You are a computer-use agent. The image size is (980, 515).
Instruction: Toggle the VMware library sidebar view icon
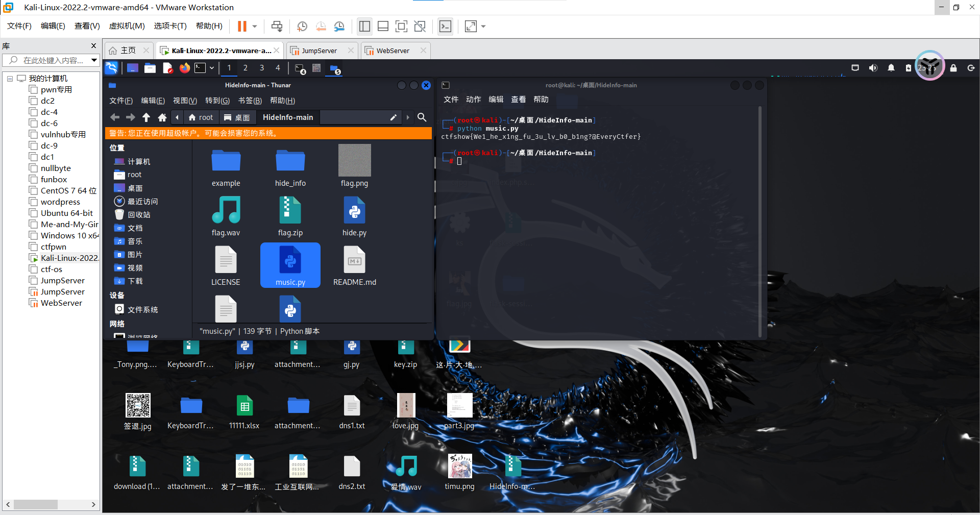point(364,26)
